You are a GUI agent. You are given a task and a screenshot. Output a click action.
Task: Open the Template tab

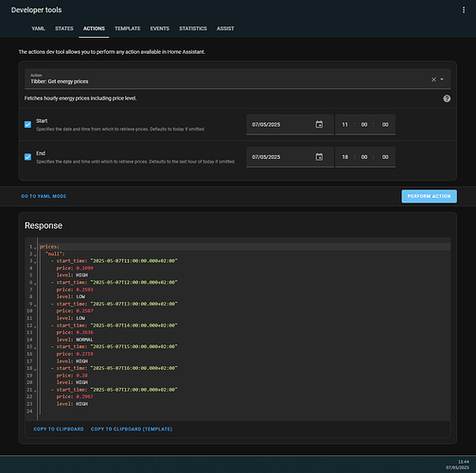coord(128,28)
